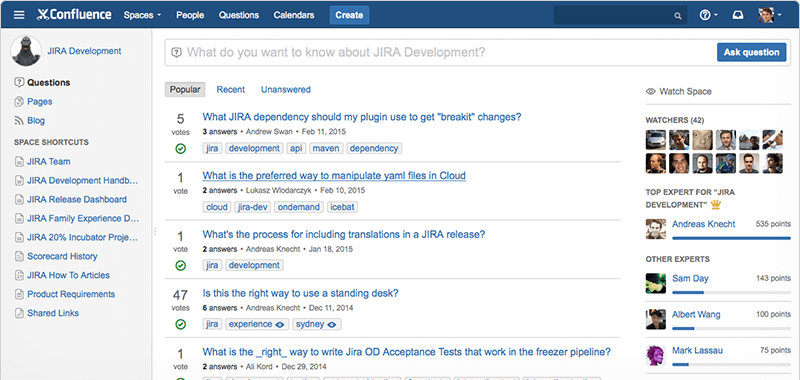
Task: Open the yaml files in Cloud question
Action: (x=334, y=176)
